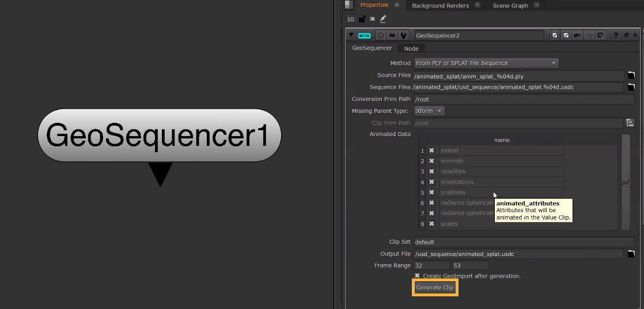Click the Clip Prim Path field

click(x=519, y=123)
